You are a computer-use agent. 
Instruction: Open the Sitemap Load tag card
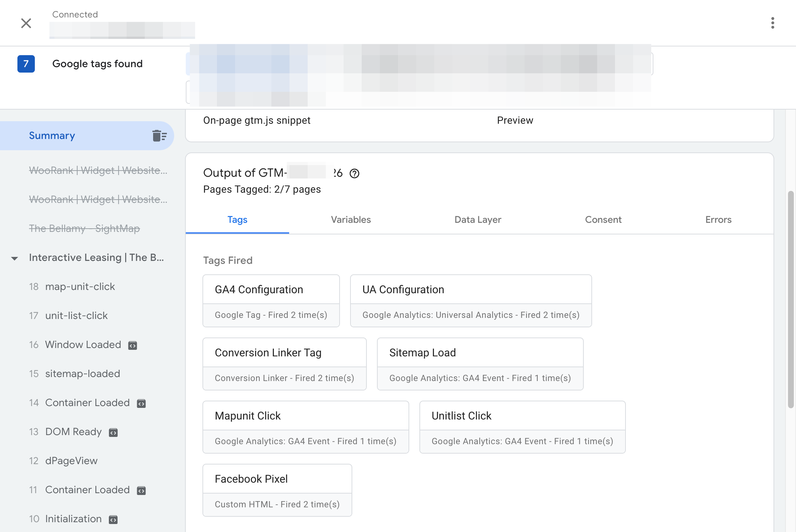pos(480,364)
